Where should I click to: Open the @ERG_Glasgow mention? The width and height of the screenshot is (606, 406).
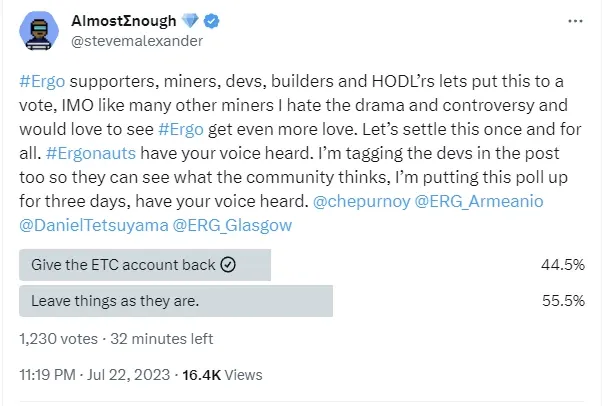pyautogui.click(x=232, y=226)
